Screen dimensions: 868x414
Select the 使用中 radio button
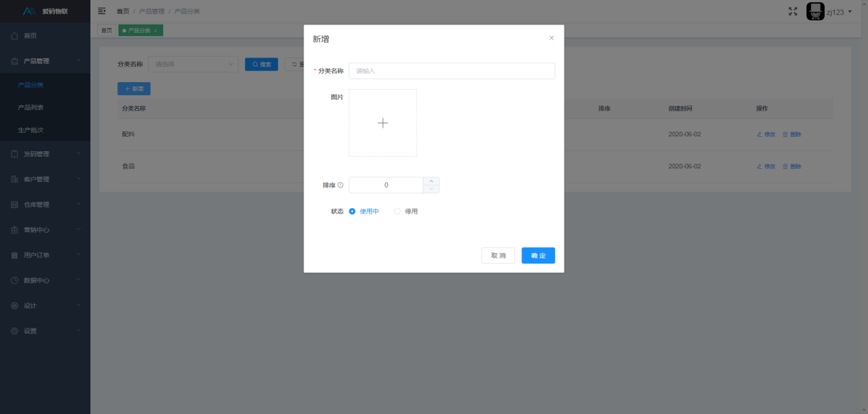[x=352, y=211]
